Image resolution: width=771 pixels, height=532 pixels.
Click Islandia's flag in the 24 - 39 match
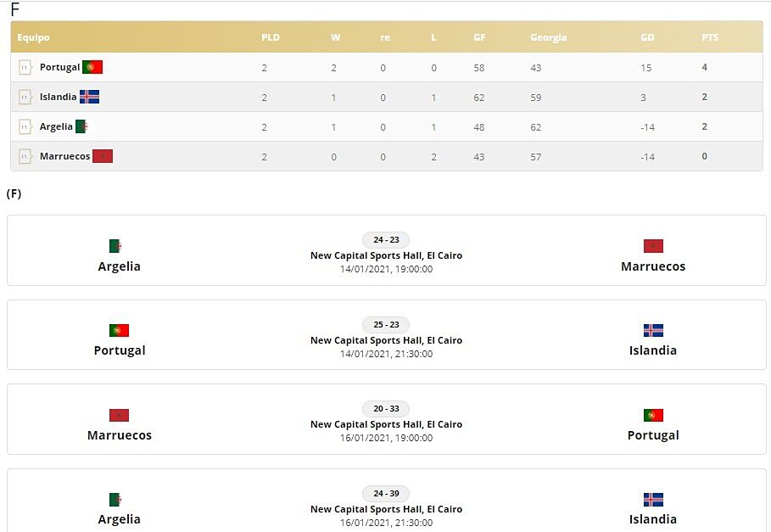[x=653, y=500]
